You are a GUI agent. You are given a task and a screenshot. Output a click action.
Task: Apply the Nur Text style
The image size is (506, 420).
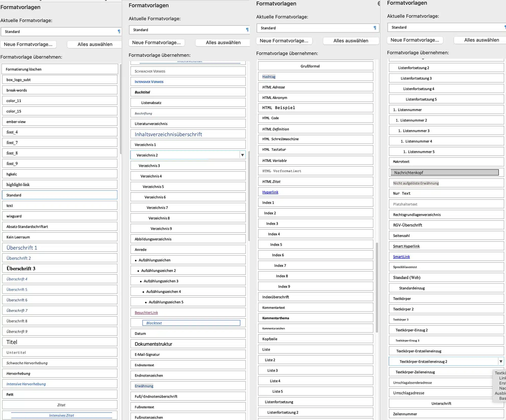[446, 193]
